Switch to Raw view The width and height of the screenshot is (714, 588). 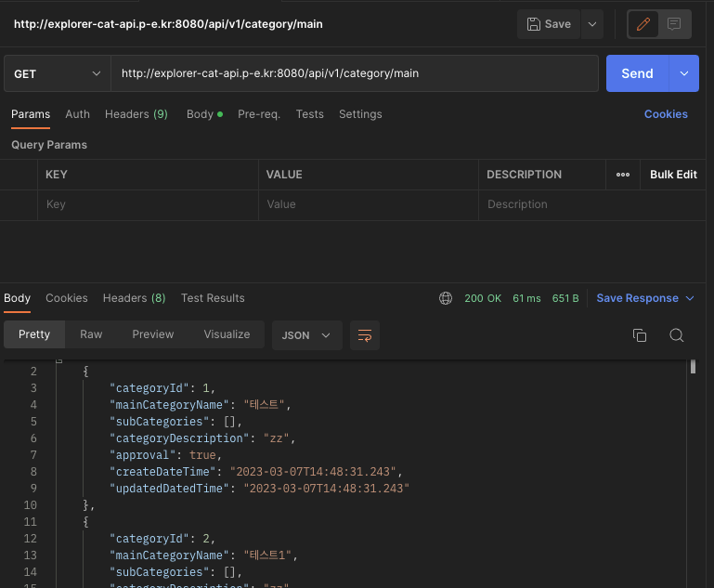coord(91,334)
